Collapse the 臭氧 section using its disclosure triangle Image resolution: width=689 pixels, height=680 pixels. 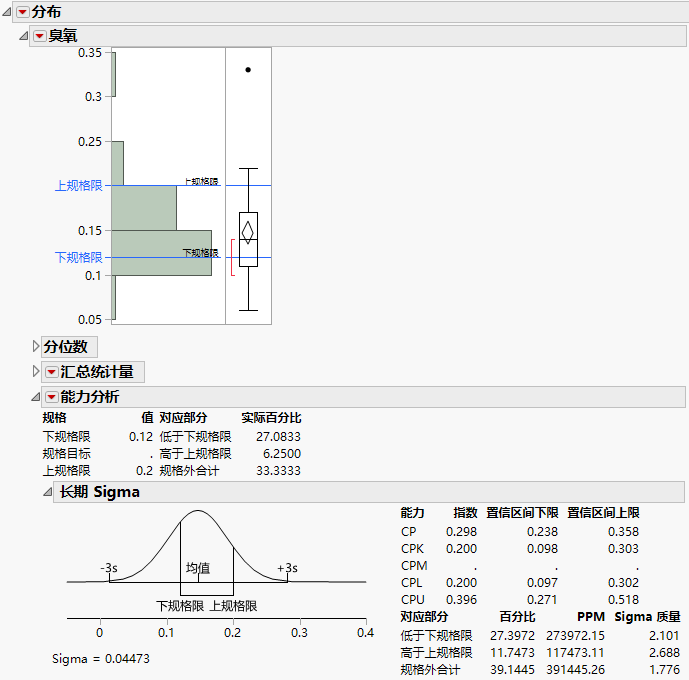pos(24,36)
